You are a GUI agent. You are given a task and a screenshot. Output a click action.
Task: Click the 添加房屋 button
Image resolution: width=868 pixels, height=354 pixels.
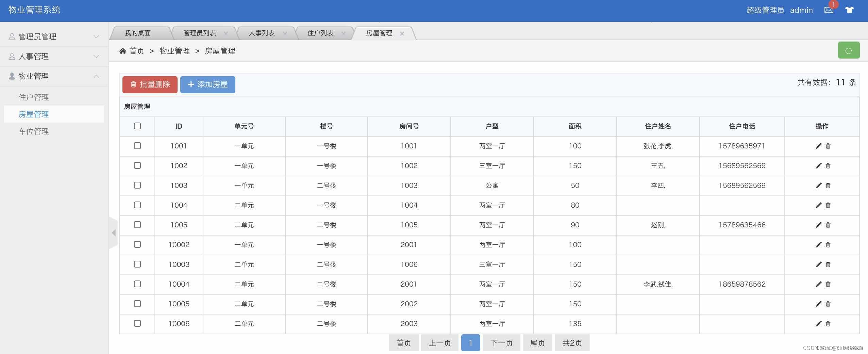[x=208, y=84]
